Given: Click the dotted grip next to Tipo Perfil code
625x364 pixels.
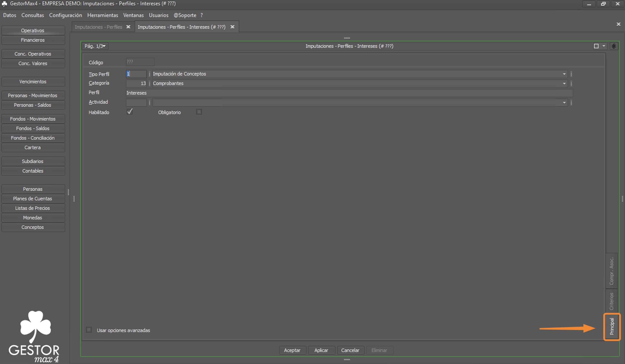Looking at the screenshot, I should pos(149,74).
